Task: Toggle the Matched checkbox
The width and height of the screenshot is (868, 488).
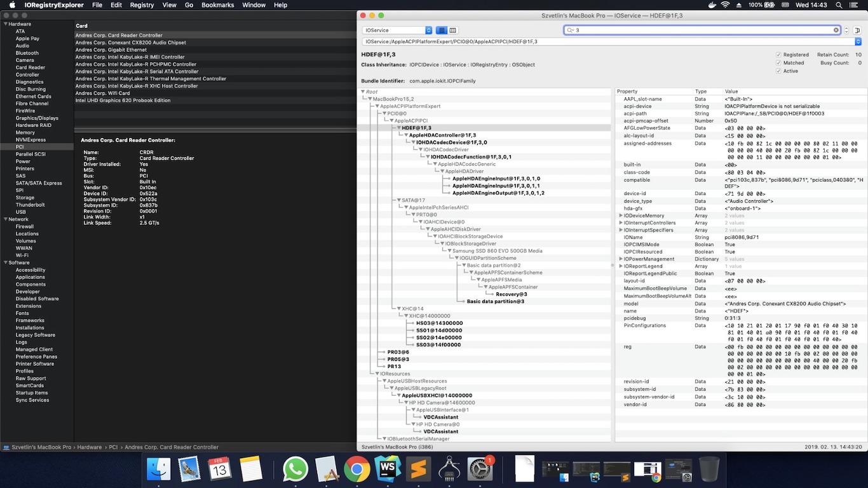Action: click(778, 63)
